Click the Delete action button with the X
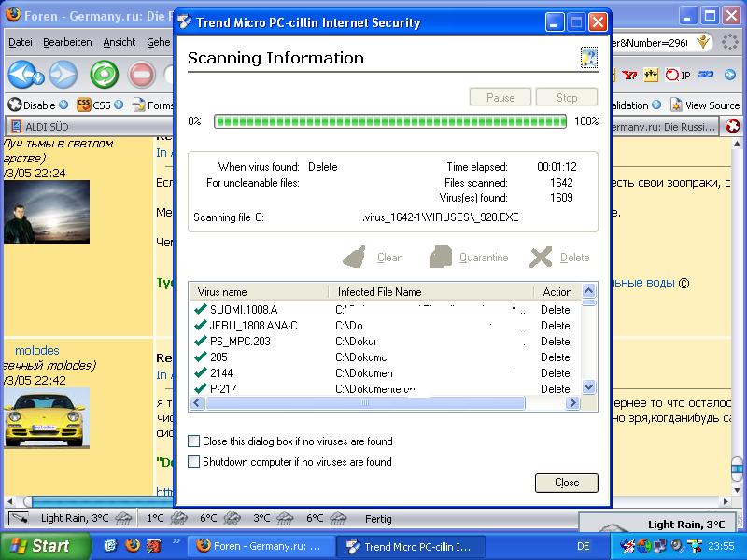This screenshot has width=747, height=560. (x=559, y=258)
